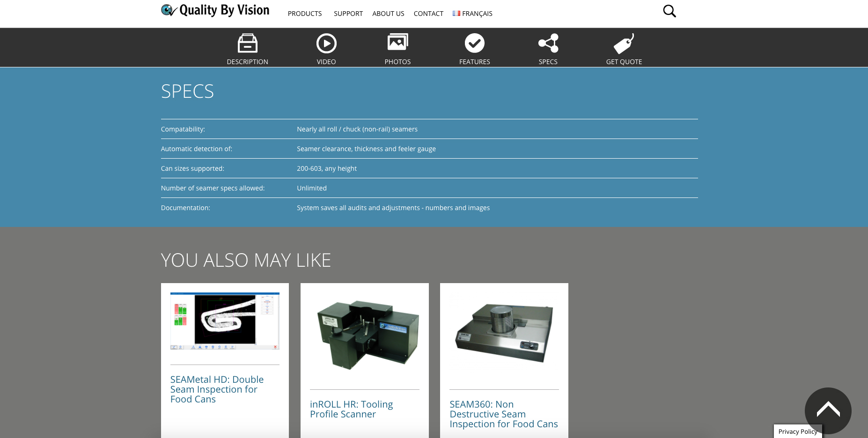Click the scroll-to-top arrow button
The width and height of the screenshot is (868, 438).
(x=828, y=411)
